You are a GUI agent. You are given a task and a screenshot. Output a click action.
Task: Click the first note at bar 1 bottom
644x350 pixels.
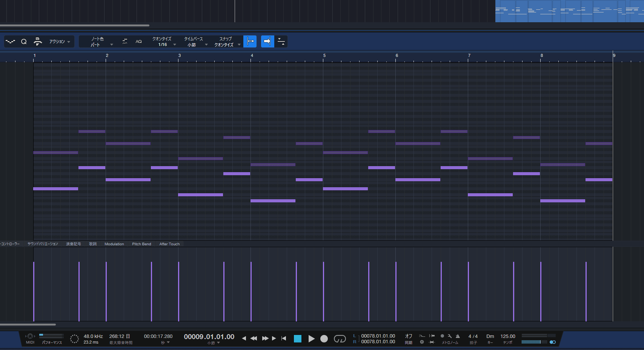[55, 189]
